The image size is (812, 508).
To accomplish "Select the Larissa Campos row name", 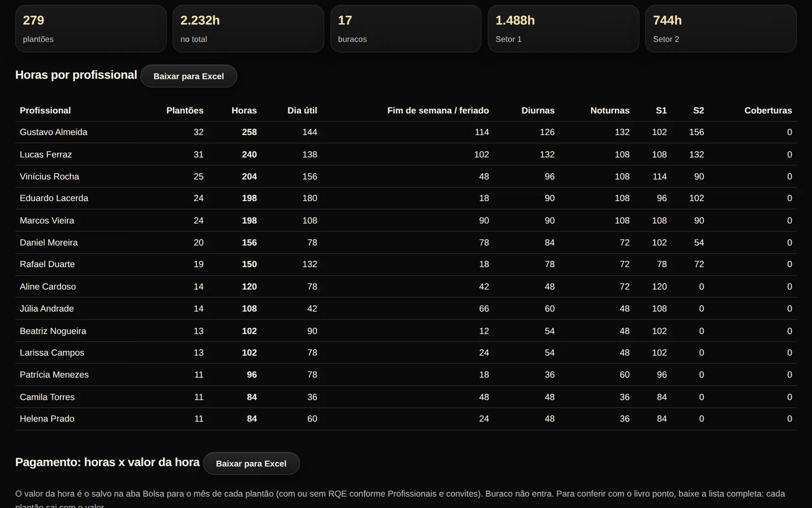I will click(x=52, y=353).
